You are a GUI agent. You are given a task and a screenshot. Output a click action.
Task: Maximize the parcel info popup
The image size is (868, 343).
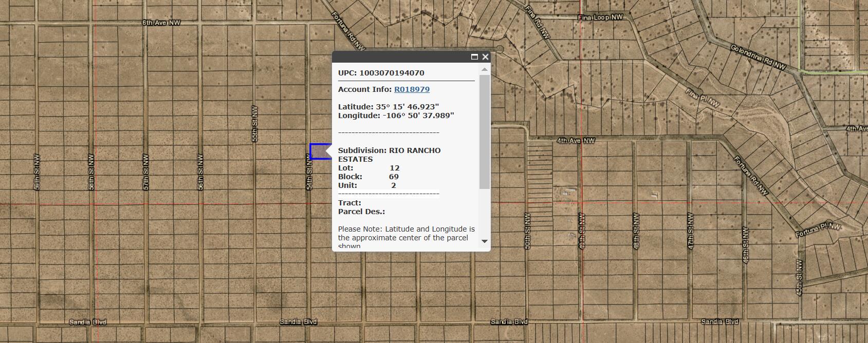[x=474, y=57]
